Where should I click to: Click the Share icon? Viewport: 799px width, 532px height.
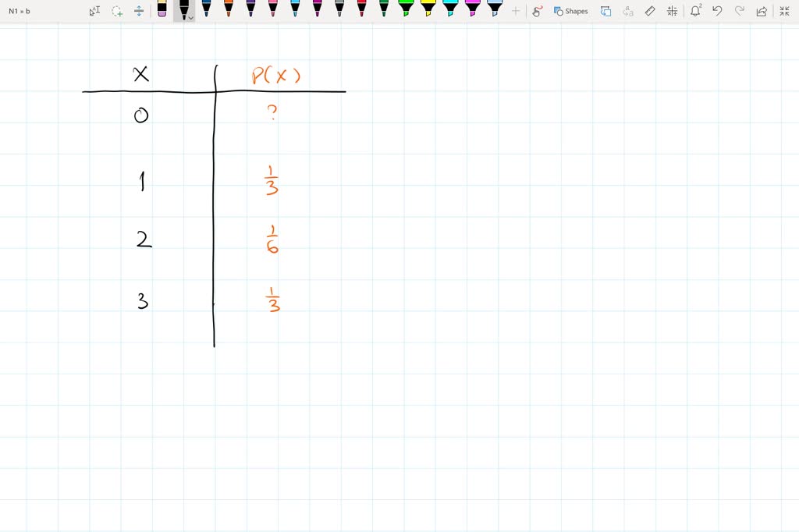tap(762, 11)
